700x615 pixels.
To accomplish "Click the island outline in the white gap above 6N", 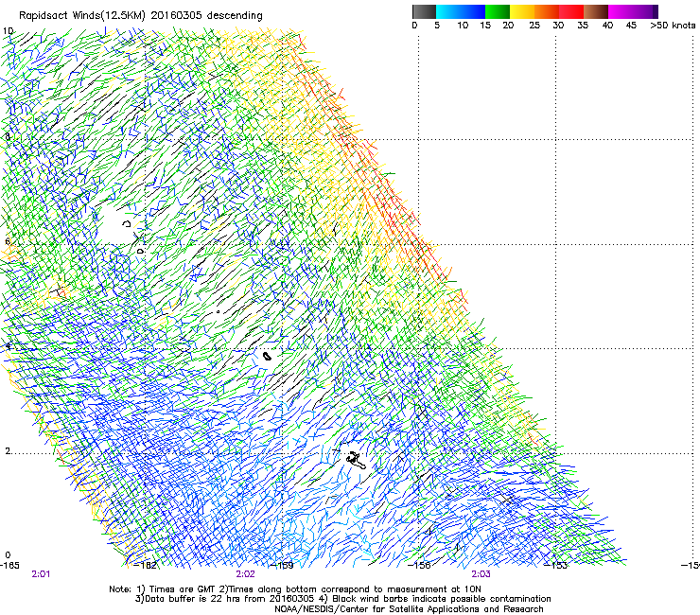I will 127,223.
